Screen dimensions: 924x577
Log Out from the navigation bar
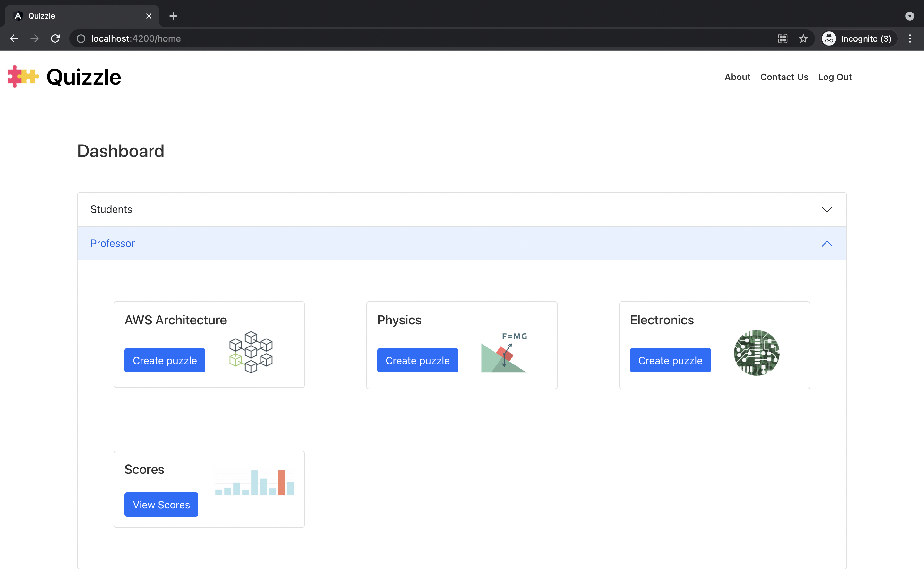(x=835, y=77)
